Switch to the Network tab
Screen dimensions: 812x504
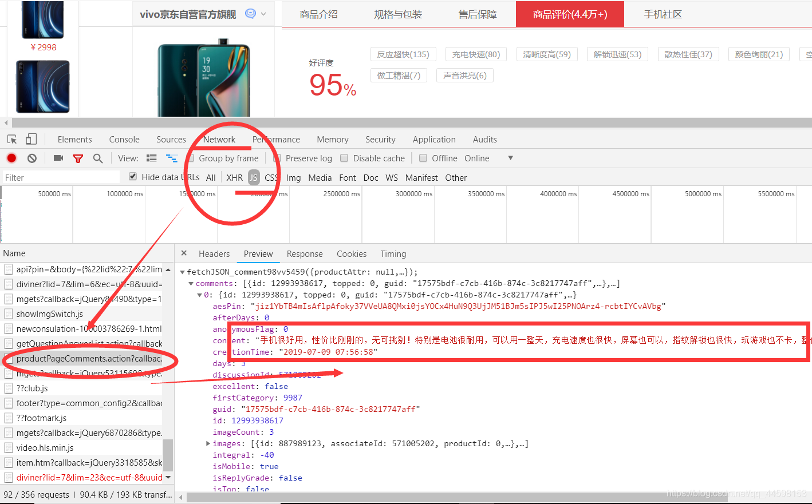219,140
